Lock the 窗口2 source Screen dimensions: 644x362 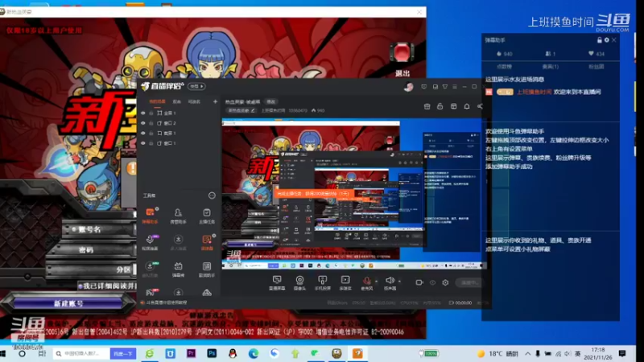[151, 123]
